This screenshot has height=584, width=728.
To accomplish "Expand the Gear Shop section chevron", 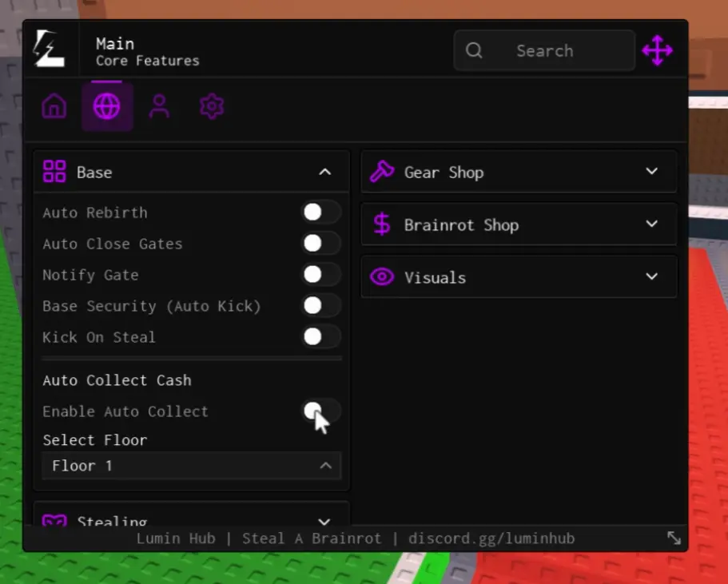I will (x=652, y=172).
